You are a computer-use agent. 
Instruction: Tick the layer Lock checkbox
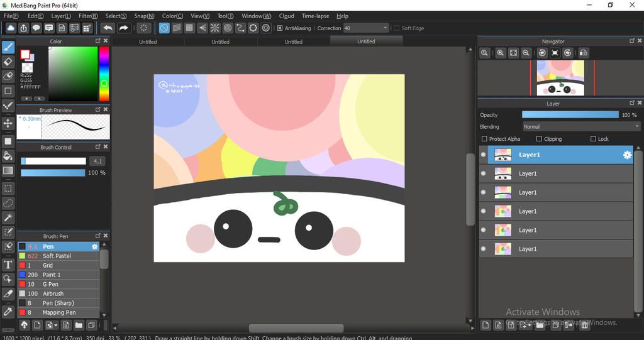(x=593, y=139)
